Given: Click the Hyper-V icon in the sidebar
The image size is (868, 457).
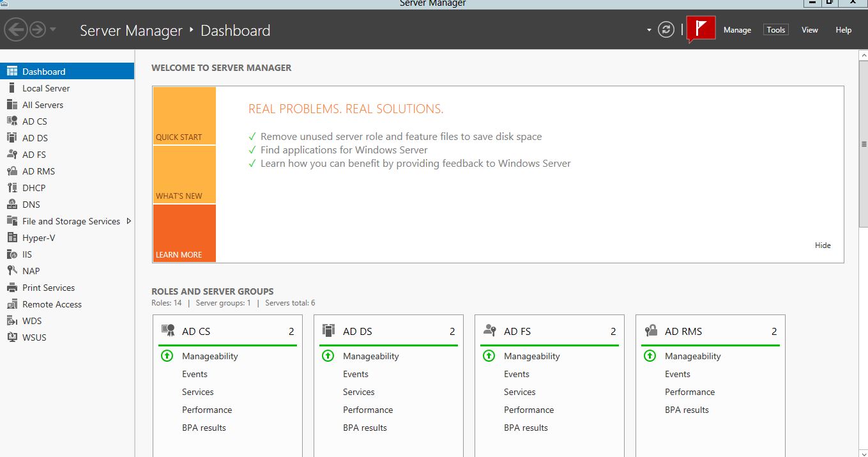Looking at the screenshot, I should [11, 238].
